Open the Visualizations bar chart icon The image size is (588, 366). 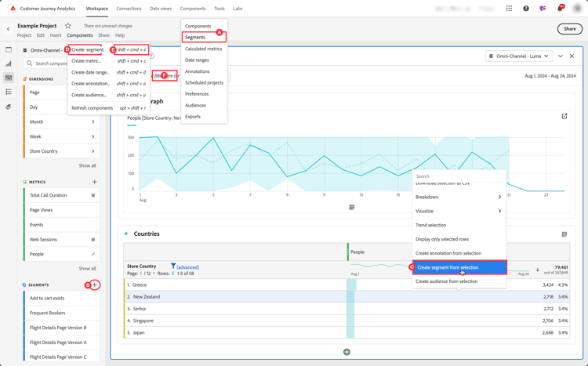(x=9, y=63)
